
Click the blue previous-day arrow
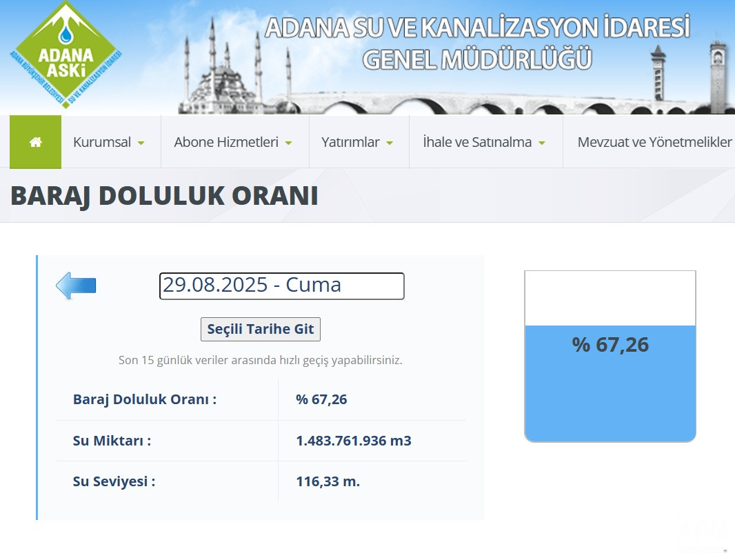pyautogui.click(x=76, y=285)
